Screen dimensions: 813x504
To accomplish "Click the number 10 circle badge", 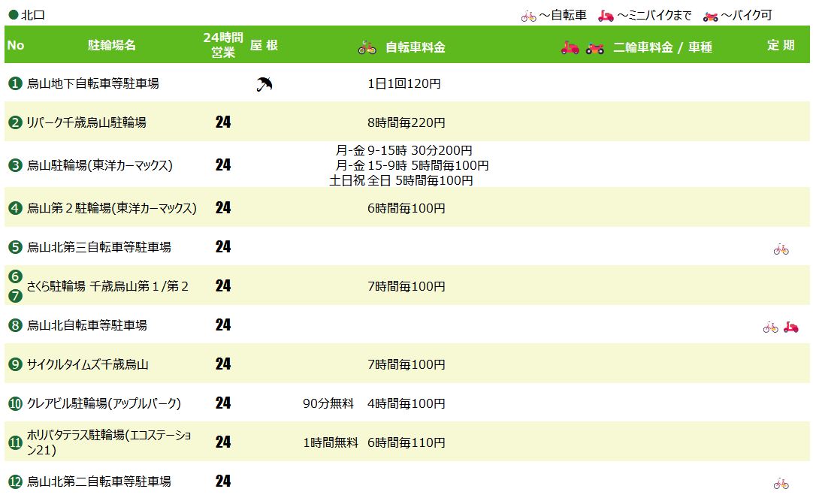I will click(15, 403).
